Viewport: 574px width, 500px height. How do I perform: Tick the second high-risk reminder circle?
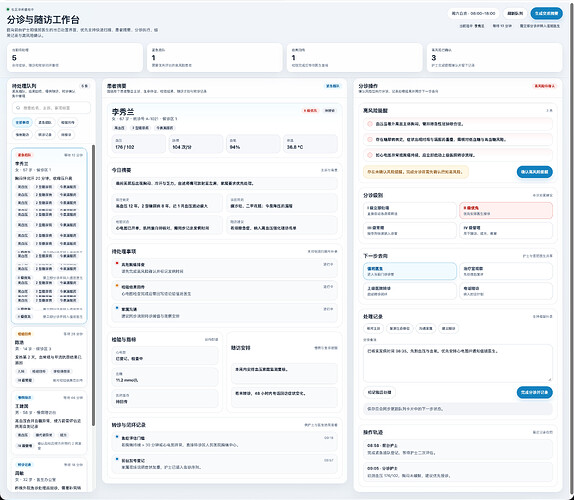pos(370,139)
